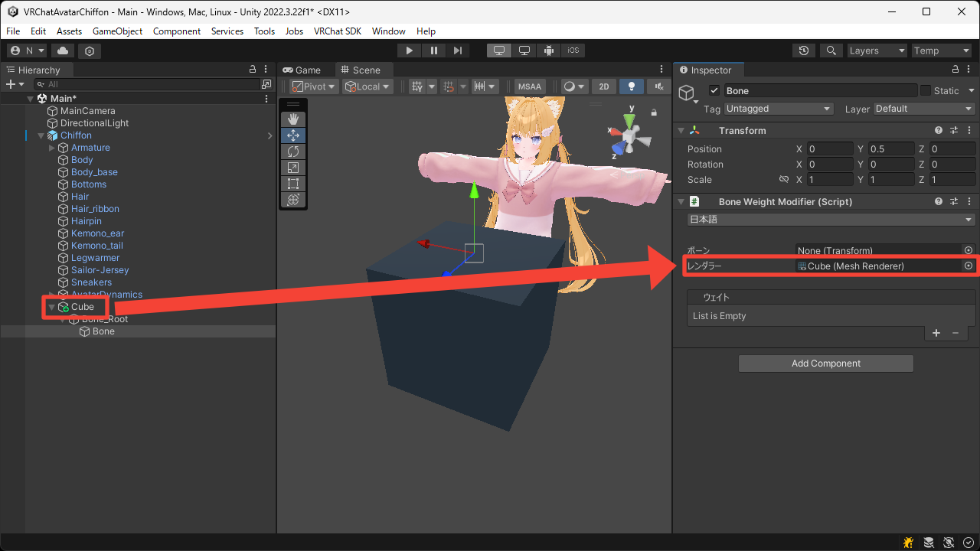Open the Window menu
Screen dimensions: 980x551
pos(388,31)
